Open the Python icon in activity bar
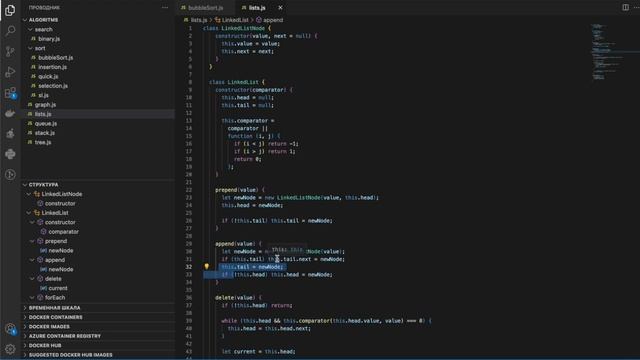Image resolution: width=640 pixels, height=360 pixels. 10,154
